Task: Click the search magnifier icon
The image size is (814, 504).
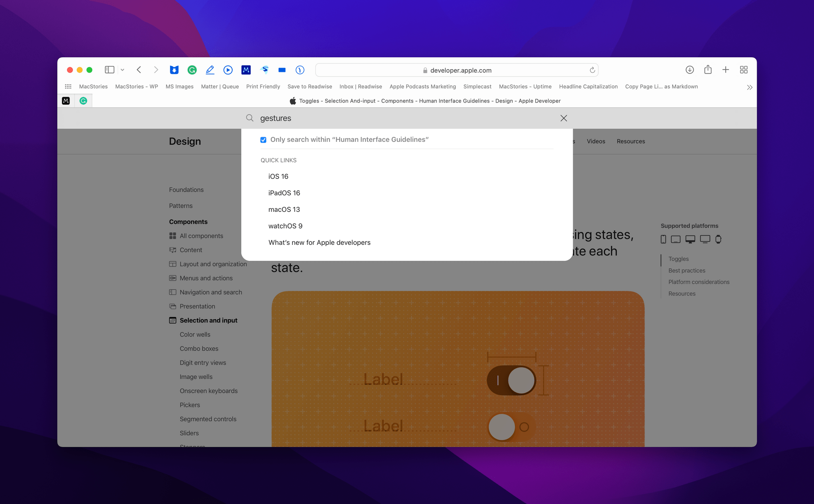Action: coord(250,118)
